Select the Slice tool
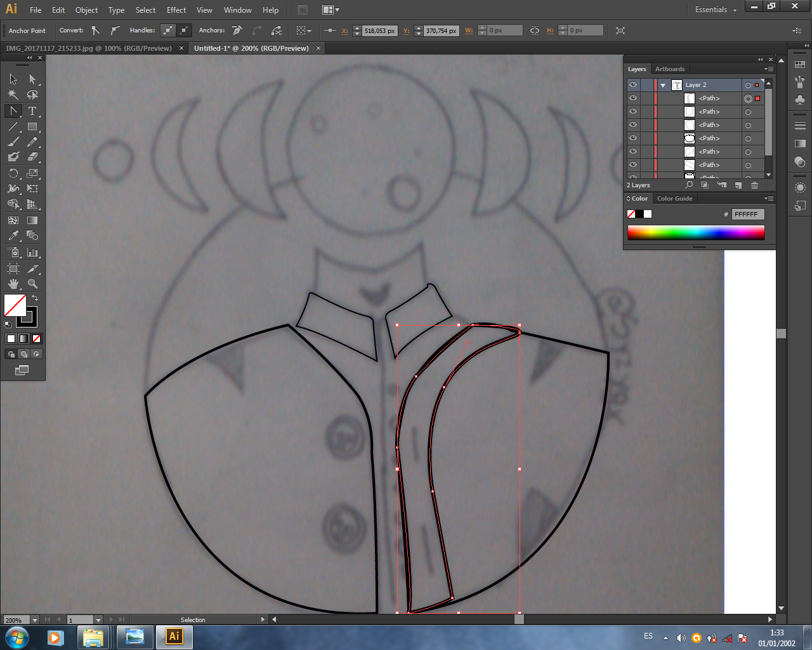The image size is (812, 650). click(32, 269)
